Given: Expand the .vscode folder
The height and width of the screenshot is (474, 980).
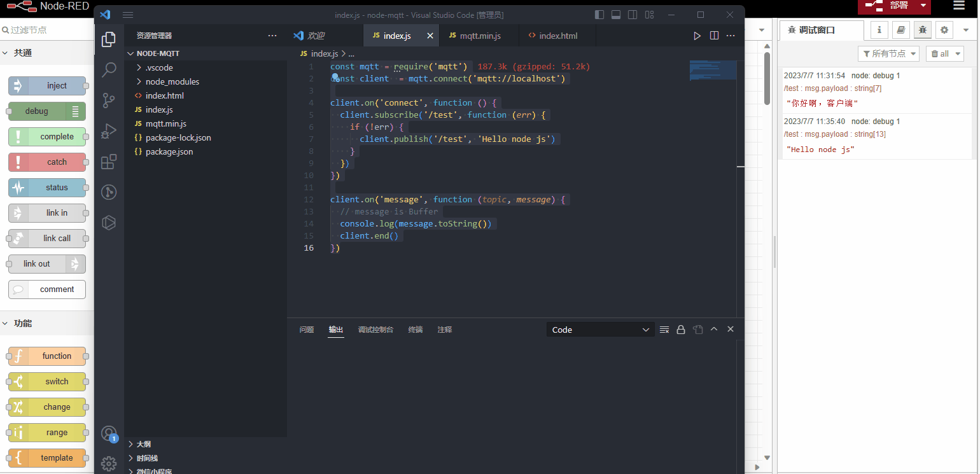Looking at the screenshot, I should (x=206, y=67).
